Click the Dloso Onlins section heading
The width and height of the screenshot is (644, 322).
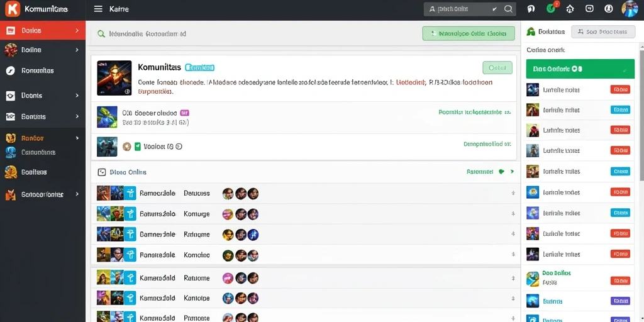(128, 172)
